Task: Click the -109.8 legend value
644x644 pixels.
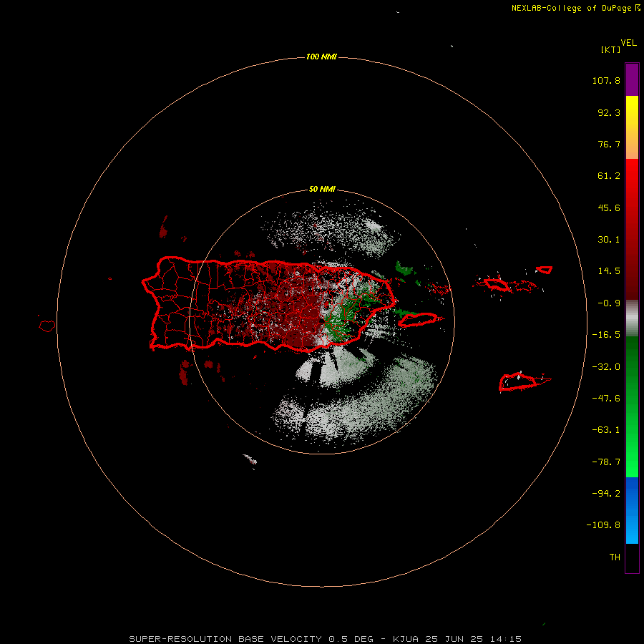Action: pos(603,525)
